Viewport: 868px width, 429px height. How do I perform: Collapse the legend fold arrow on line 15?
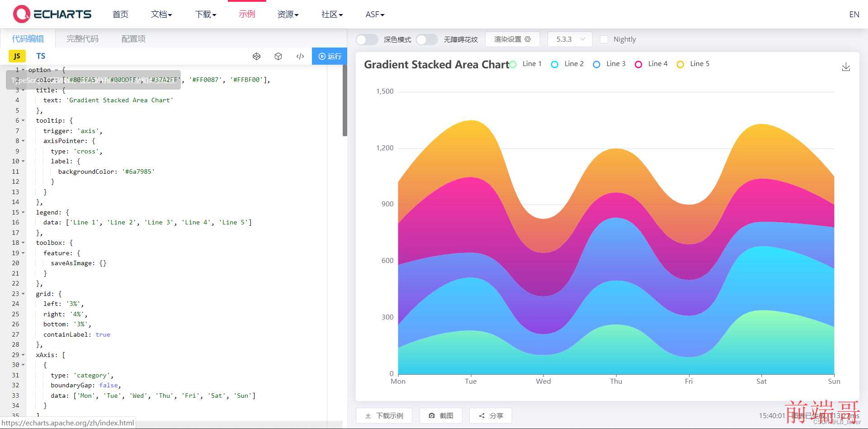[23, 212]
